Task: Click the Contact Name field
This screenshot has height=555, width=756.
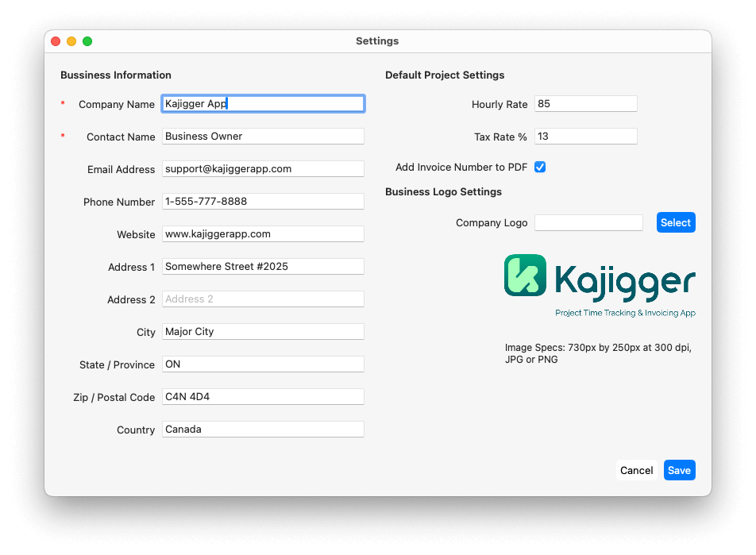Action: click(263, 136)
